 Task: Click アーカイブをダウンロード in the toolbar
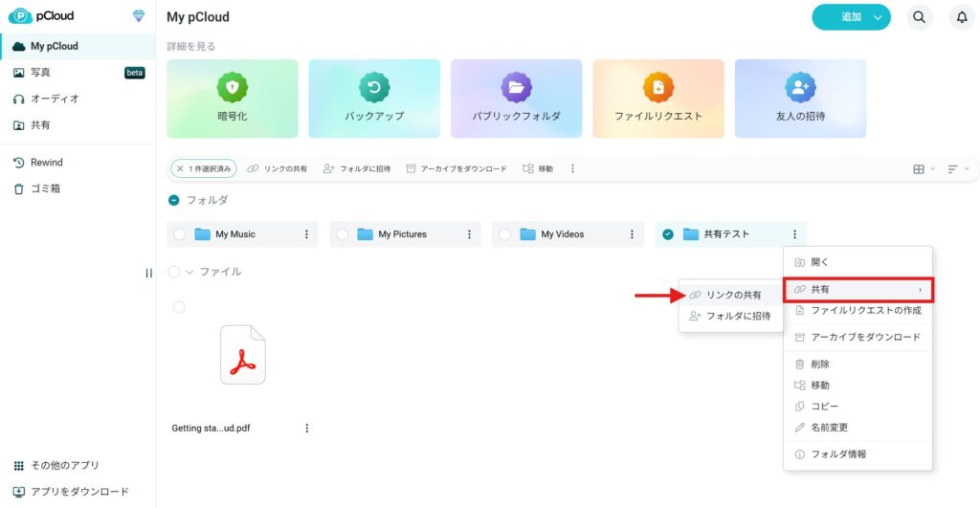[x=456, y=168]
